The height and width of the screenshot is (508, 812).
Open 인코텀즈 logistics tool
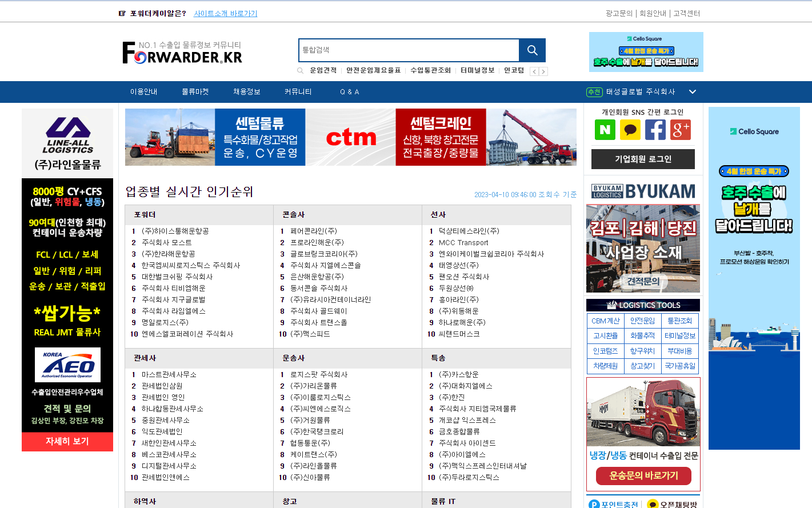coord(605,351)
